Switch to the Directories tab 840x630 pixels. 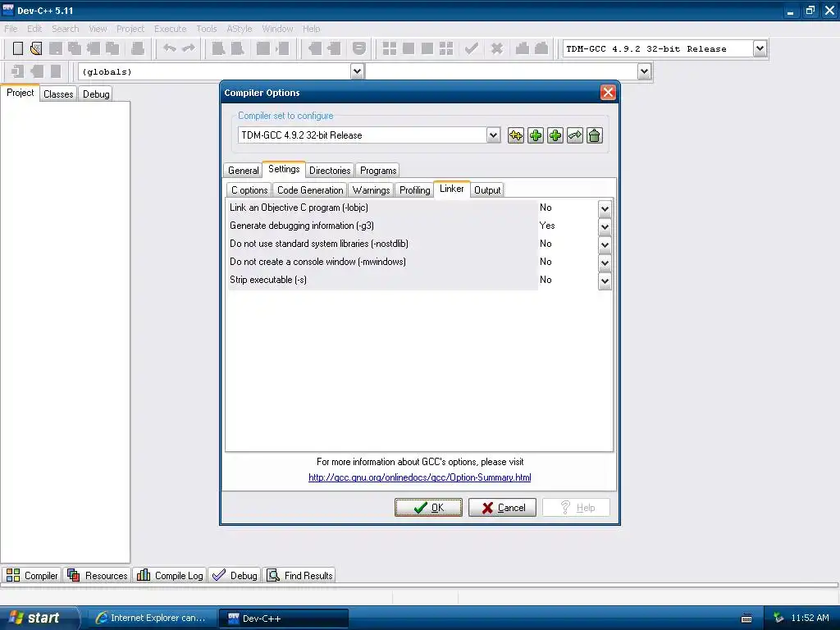click(330, 171)
